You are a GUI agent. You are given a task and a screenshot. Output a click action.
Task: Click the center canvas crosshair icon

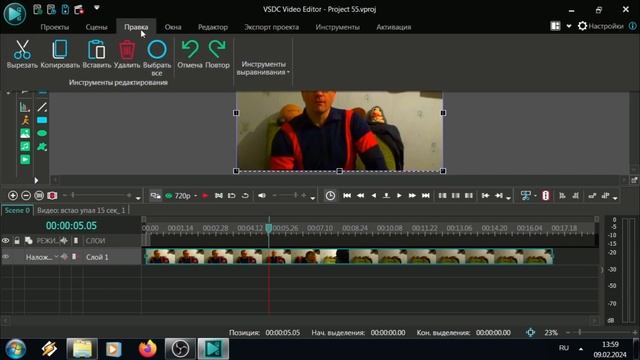click(530, 332)
